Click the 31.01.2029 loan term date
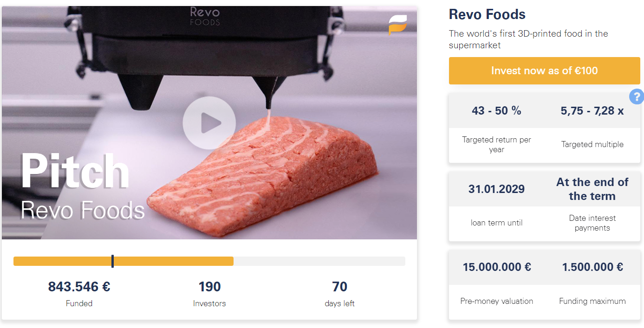This screenshot has height=328, width=644. point(496,189)
